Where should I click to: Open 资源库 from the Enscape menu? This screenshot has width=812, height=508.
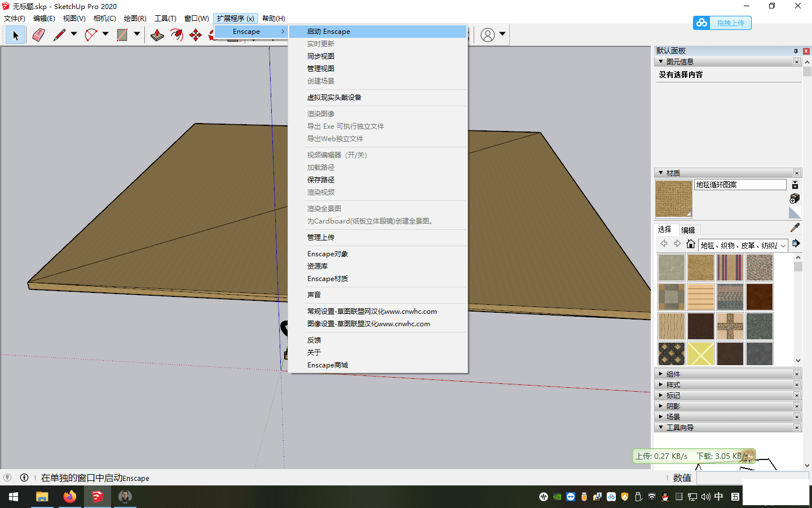click(378, 266)
